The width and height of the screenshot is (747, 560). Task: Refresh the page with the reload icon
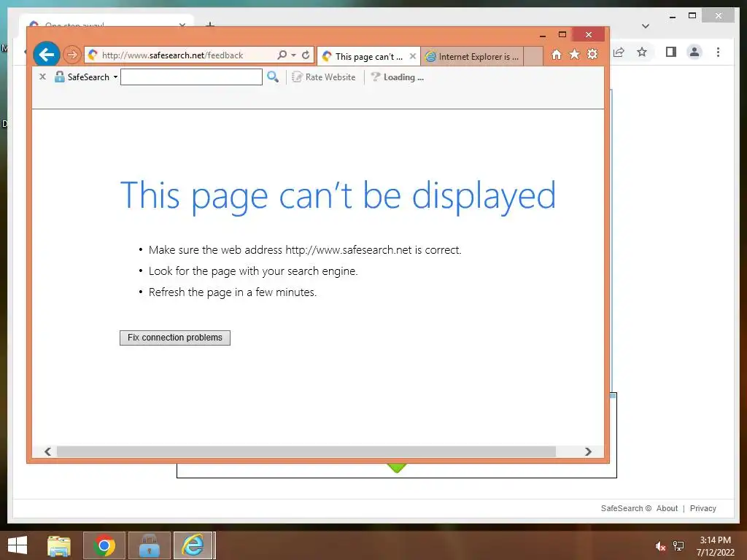(306, 55)
